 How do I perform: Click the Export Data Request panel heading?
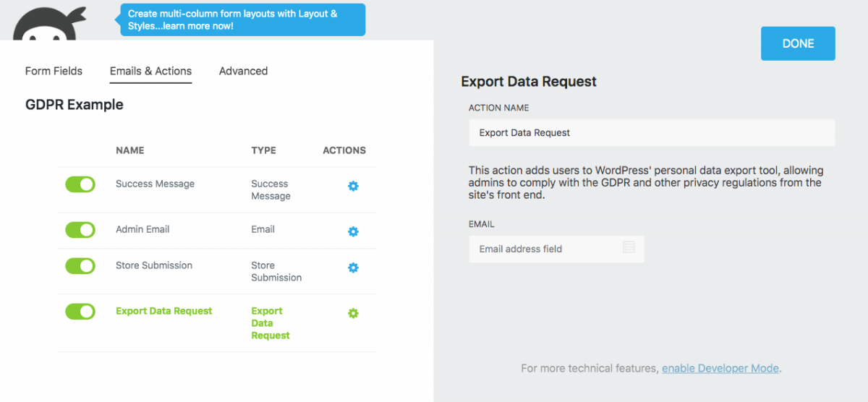point(529,82)
